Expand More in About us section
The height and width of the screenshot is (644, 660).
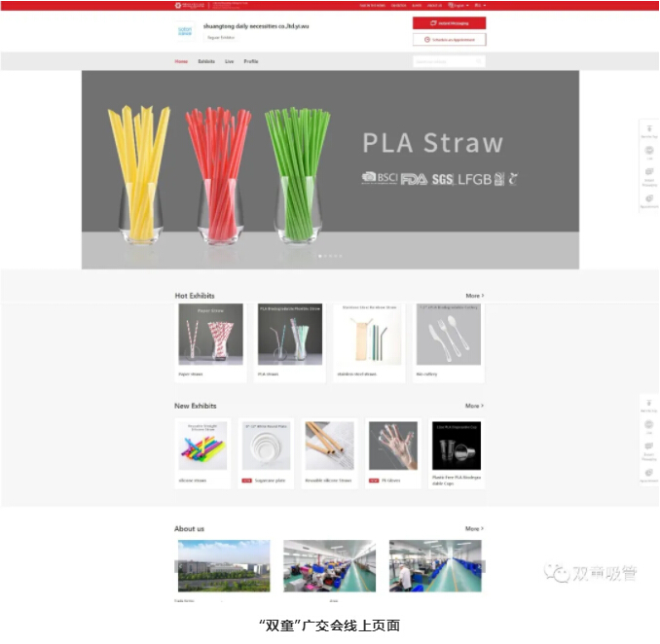[x=474, y=529]
